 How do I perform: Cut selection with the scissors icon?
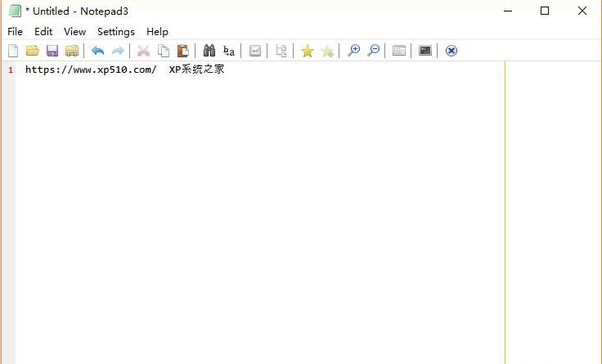tap(144, 51)
